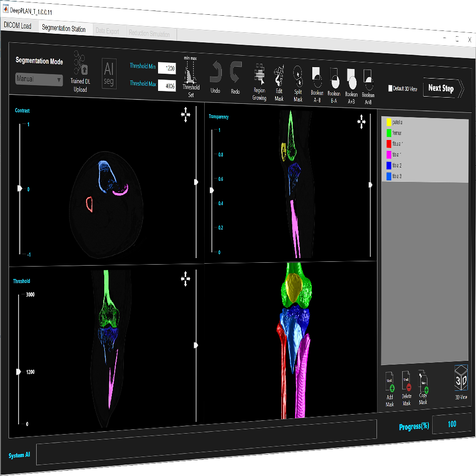Select the femur mask in the list

tap(397, 133)
